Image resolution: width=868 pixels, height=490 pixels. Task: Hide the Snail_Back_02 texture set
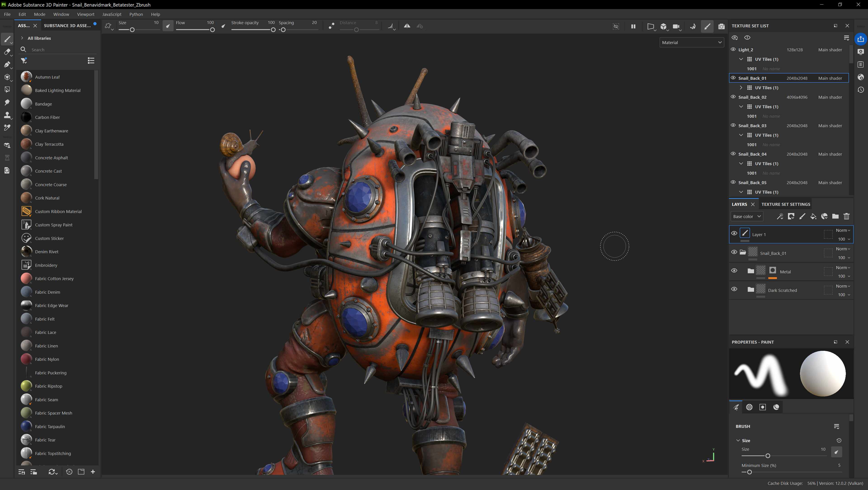(x=733, y=97)
